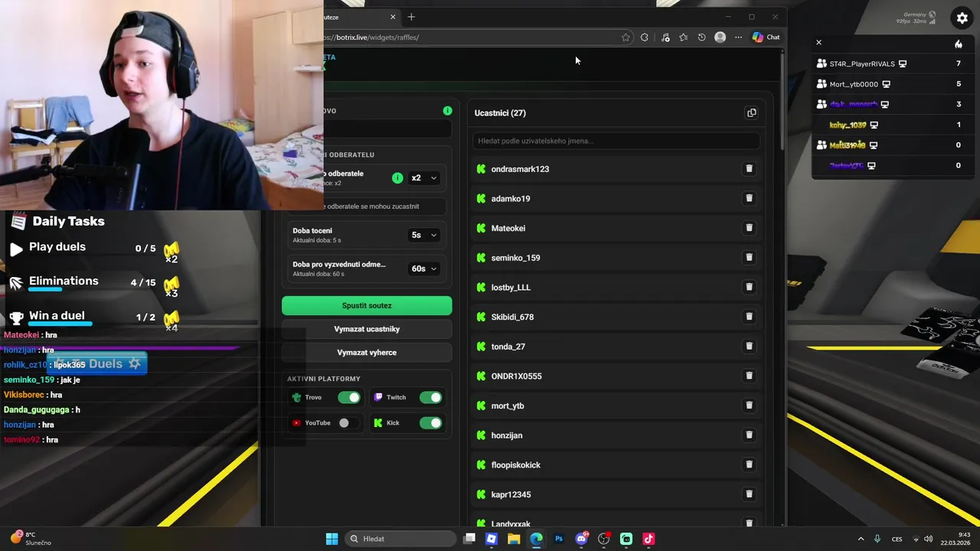Open a new browser tab with plus
Viewport: 980px width, 551px height.
[411, 17]
